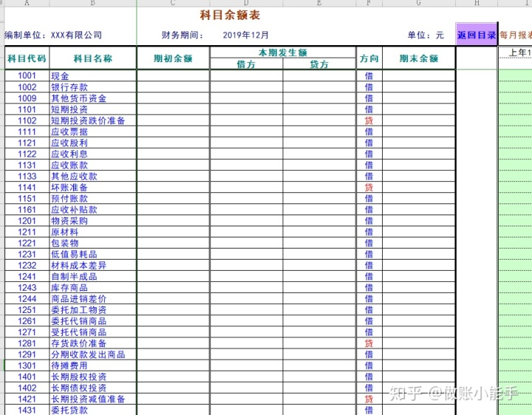
Task: Select the 其他应收款 cell
Action: 92,176
